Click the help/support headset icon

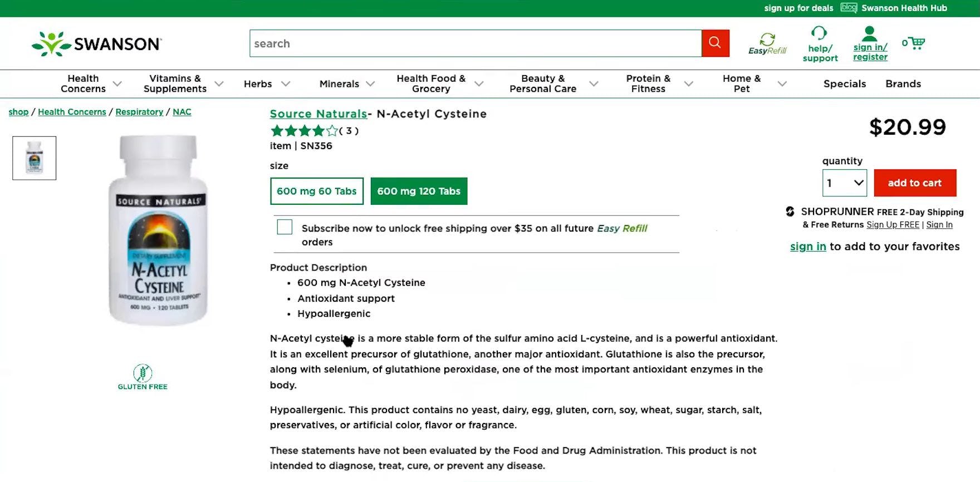pos(819,33)
